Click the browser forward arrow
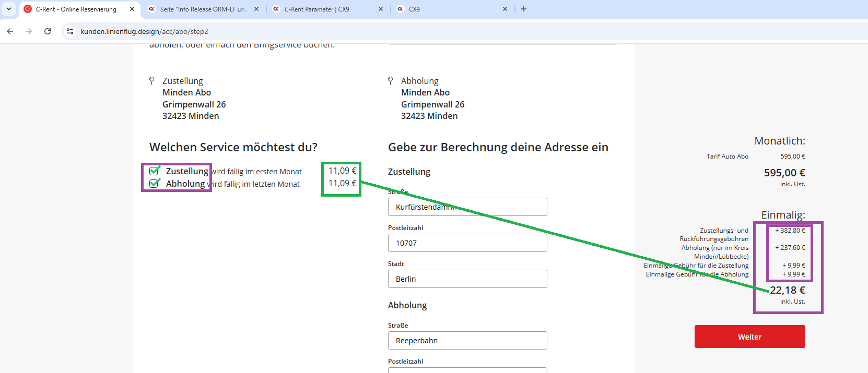868x373 pixels. pyautogui.click(x=29, y=31)
